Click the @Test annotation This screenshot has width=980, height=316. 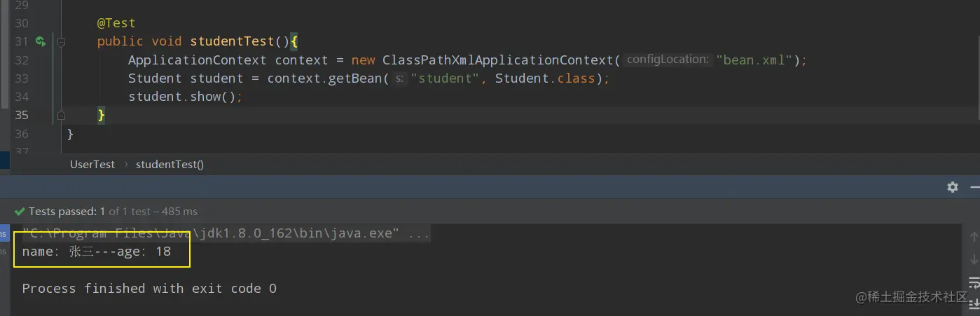click(x=116, y=23)
